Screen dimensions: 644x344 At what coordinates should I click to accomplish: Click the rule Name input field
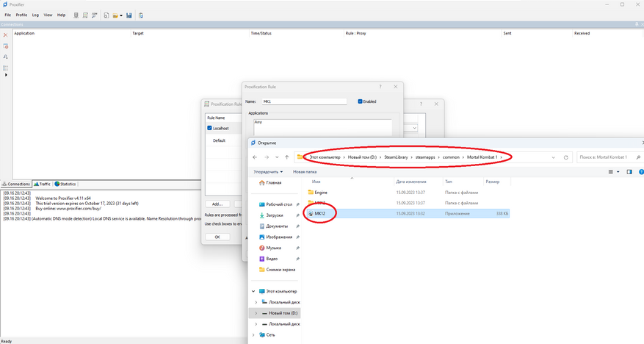coord(304,101)
